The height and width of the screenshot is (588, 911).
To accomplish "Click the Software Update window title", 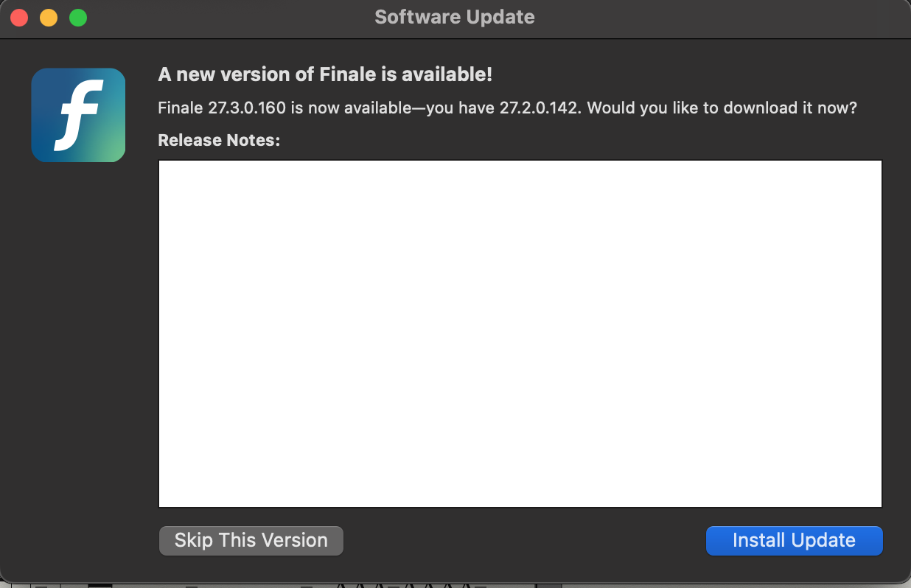I will click(x=455, y=17).
